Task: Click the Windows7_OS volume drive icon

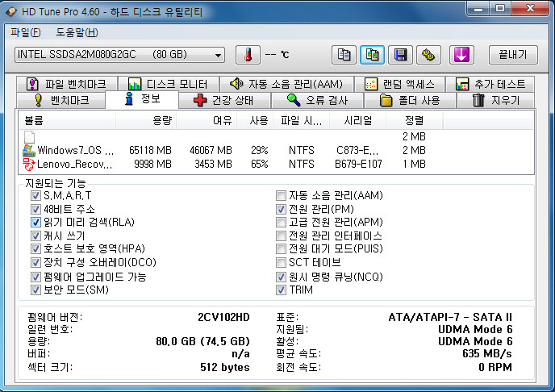Action: tap(29, 150)
